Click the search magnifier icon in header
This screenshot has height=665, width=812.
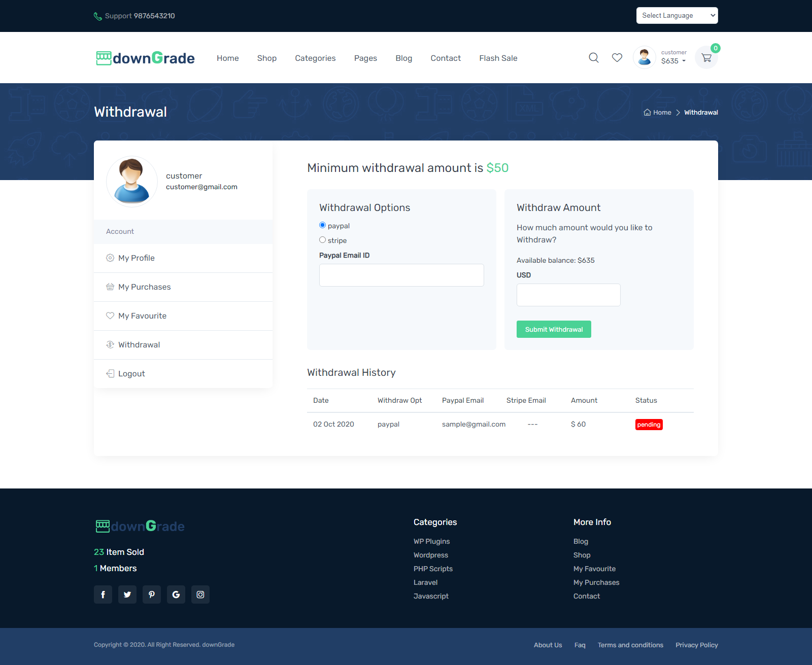pyautogui.click(x=593, y=58)
